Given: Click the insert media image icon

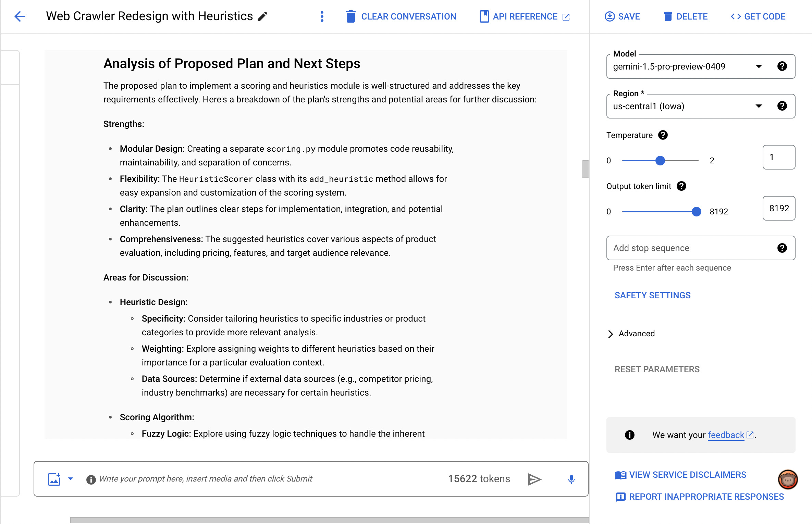Looking at the screenshot, I should click(54, 479).
